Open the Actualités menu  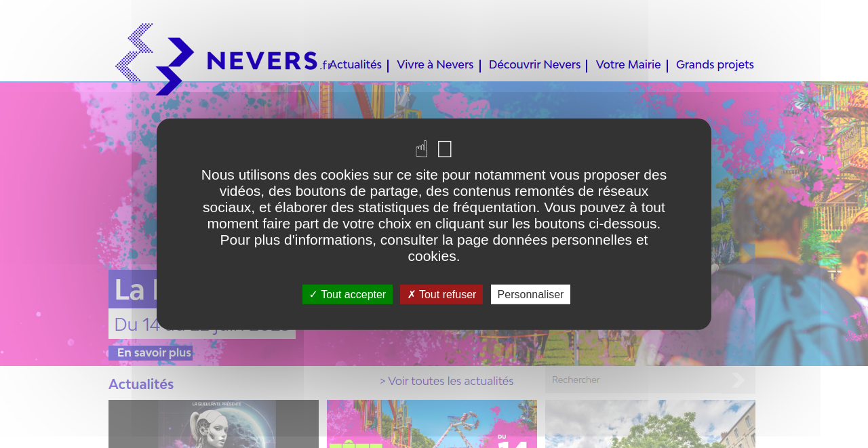355,65
